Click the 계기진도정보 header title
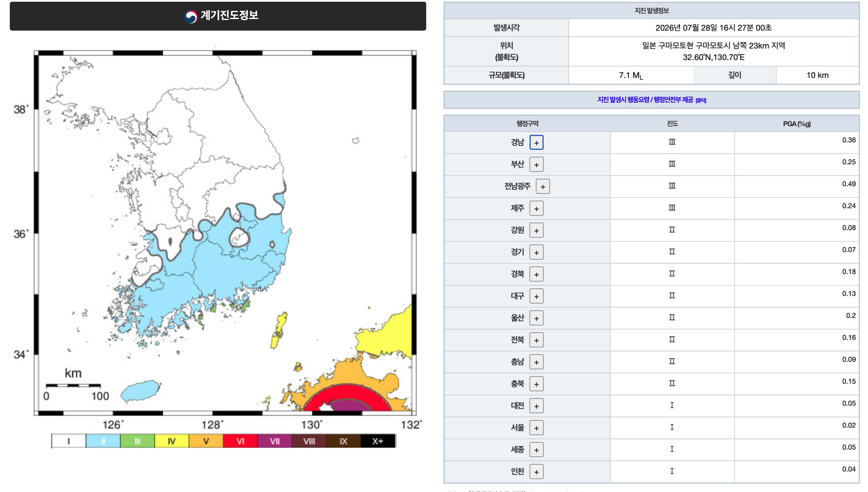Screen dimensions: 868x492 click(x=230, y=15)
